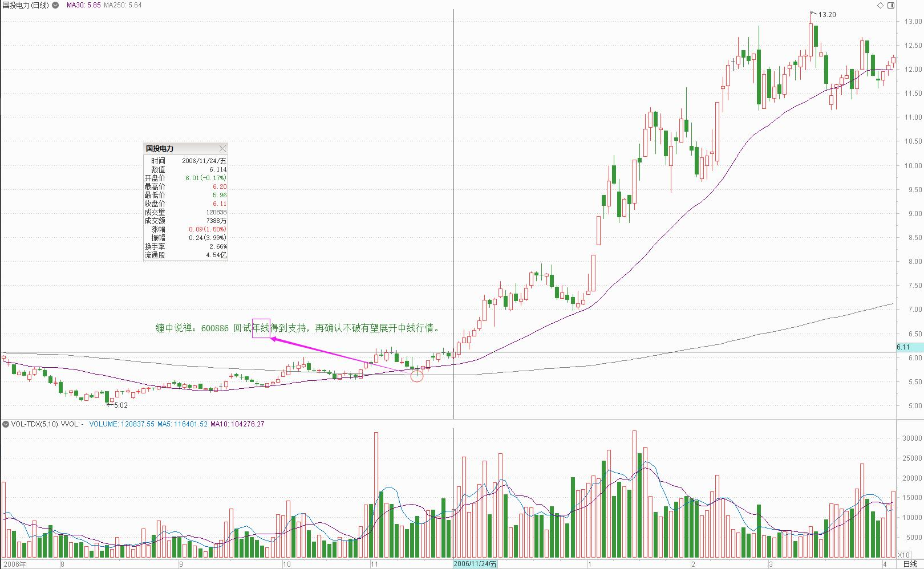Select the MA250 indicator label

point(123,5)
